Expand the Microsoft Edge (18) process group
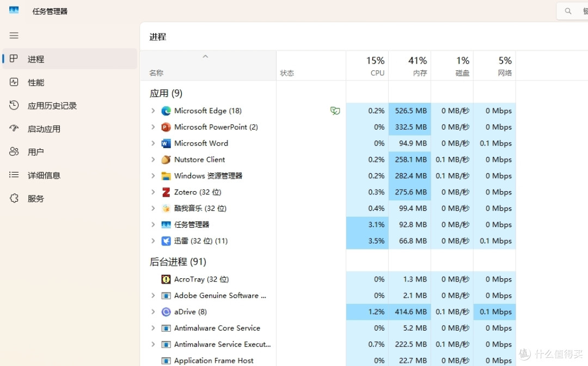Screen dimensions: 588x366 (153, 111)
